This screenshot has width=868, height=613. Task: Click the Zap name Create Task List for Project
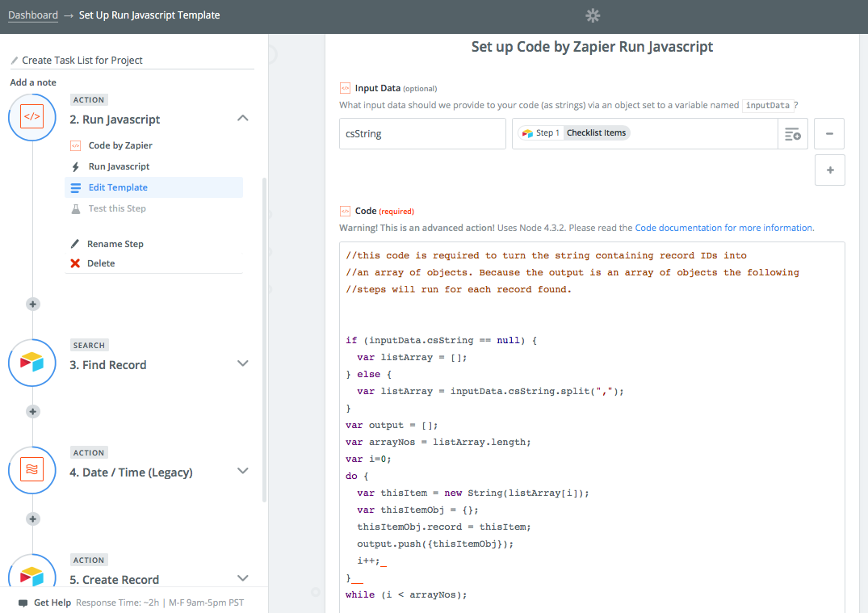coord(82,61)
